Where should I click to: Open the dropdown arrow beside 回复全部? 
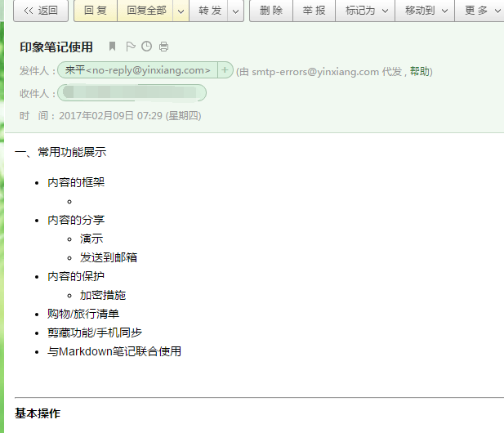[181, 11]
